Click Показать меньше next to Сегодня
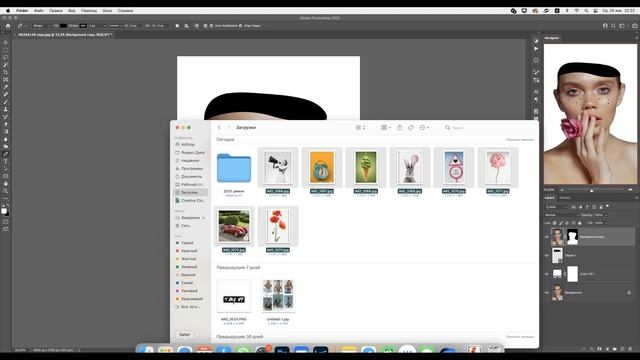The height and width of the screenshot is (360, 640). [x=520, y=140]
